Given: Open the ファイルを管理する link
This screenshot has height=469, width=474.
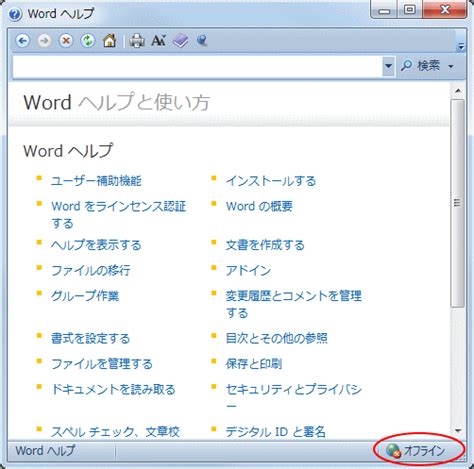Looking at the screenshot, I should (102, 364).
